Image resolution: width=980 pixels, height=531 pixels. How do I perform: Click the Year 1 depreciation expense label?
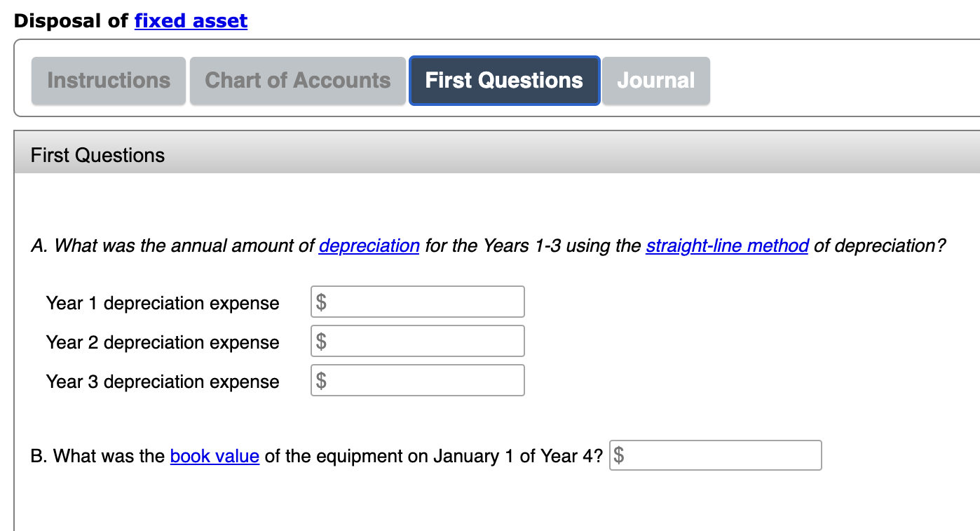163,303
